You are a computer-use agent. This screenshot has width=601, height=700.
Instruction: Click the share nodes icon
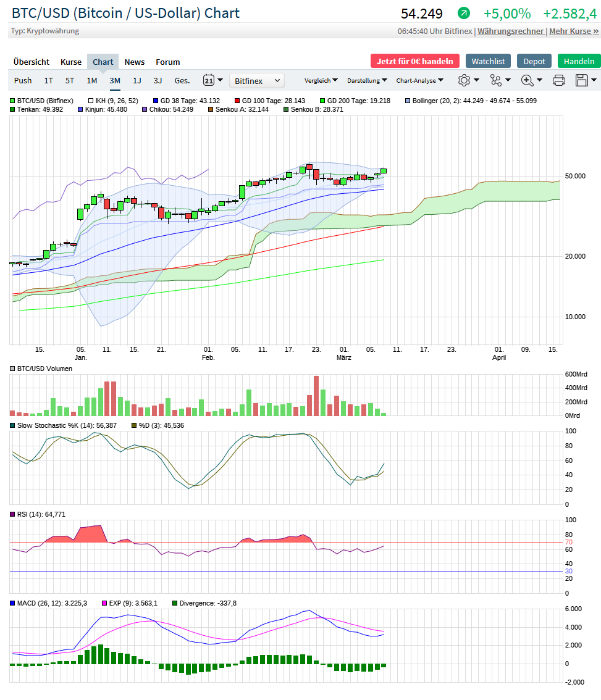click(496, 80)
